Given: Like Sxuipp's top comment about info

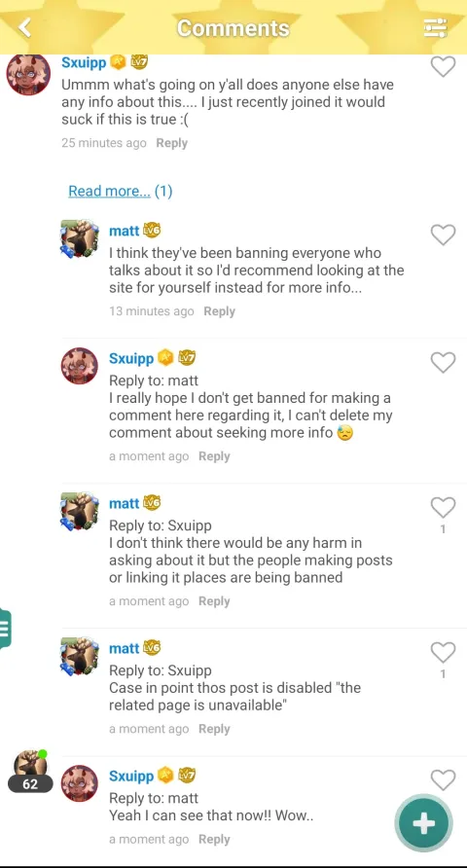Looking at the screenshot, I should pos(444,67).
